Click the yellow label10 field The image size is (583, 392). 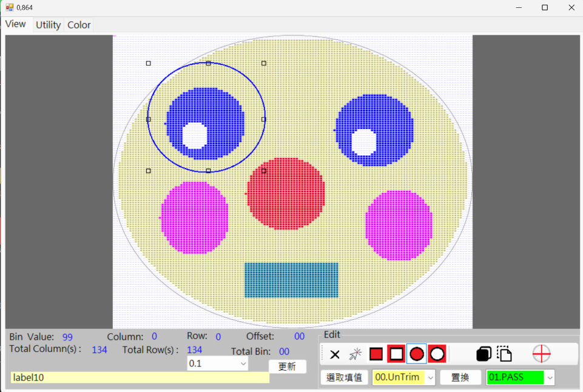[x=140, y=377]
